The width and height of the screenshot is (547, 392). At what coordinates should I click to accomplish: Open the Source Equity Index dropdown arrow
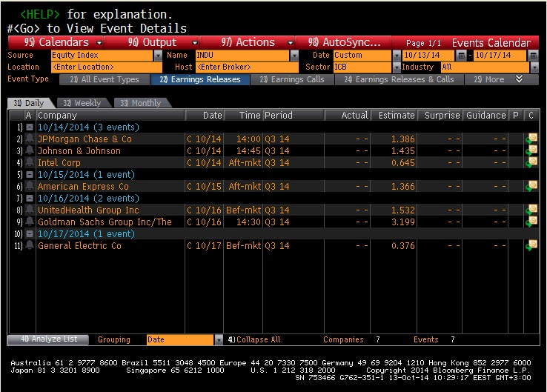point(158,55)
